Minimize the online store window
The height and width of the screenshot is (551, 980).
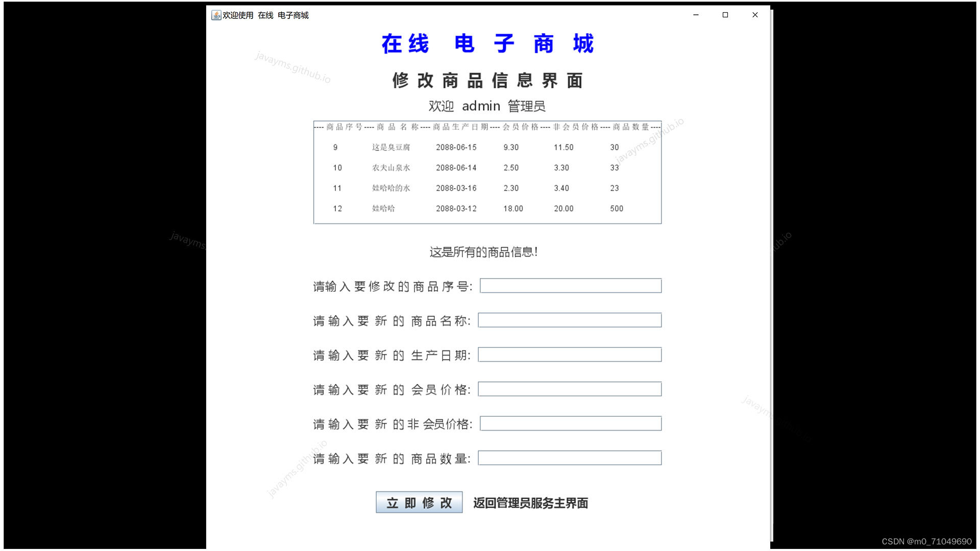[x=696, y=15]
